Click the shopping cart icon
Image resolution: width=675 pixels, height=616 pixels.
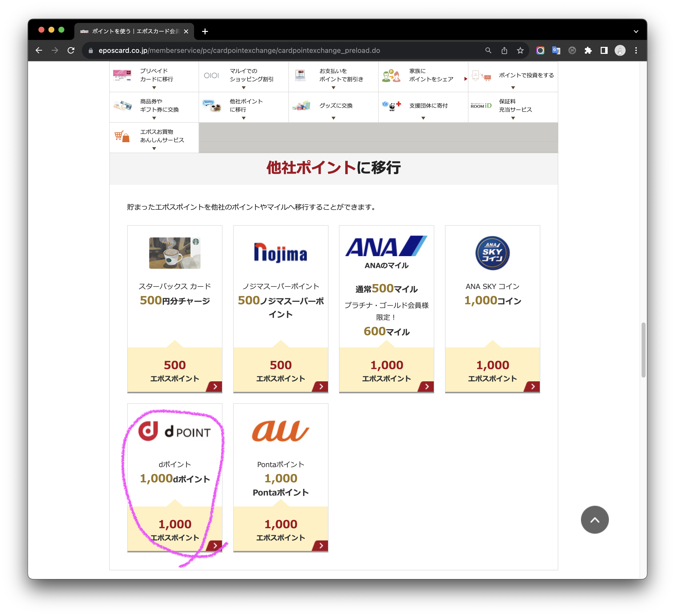[x=122, y=136]
